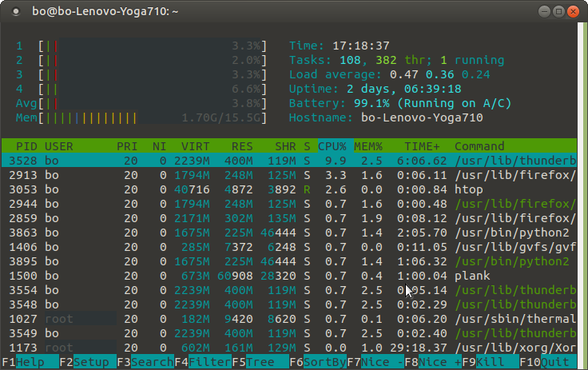The height and width of the screenshot is (370, 588).
Task: Click the Hostname bo-Lenovo-Yoga710 text
Action: tap(422, 117)
